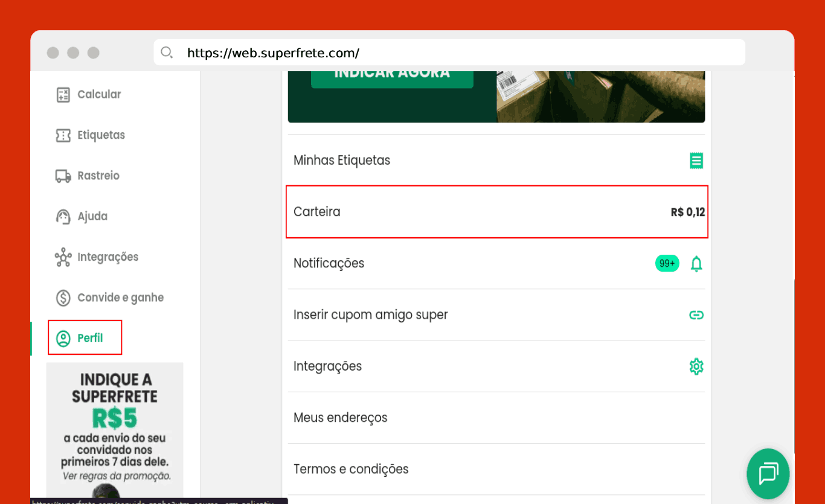Click the Perfil user icon
825x504 pixels.
click(x=63, y=338)
